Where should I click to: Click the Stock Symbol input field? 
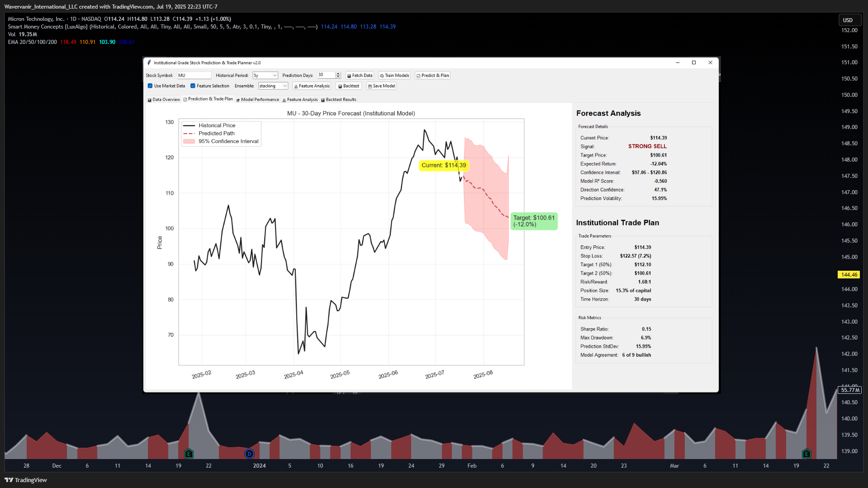click(194, 75)
